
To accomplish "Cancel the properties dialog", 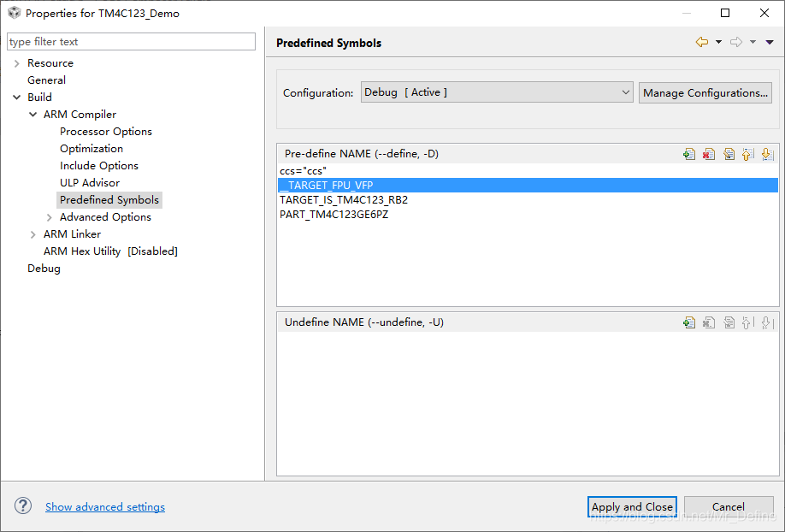I will 729,506.
